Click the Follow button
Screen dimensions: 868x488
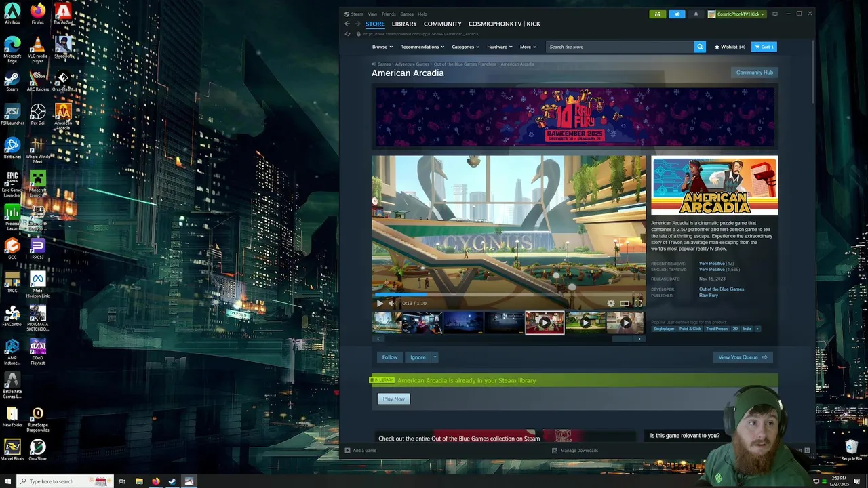[390, 357]
